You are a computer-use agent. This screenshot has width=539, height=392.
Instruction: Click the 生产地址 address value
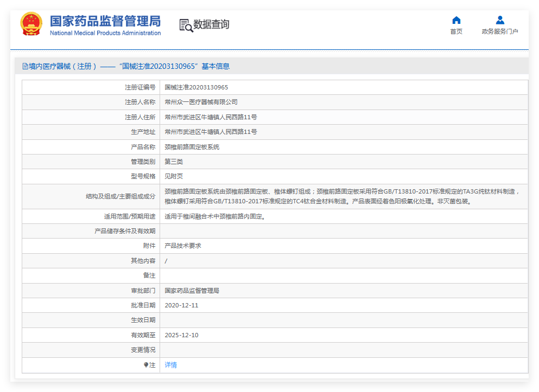[211, 132]
